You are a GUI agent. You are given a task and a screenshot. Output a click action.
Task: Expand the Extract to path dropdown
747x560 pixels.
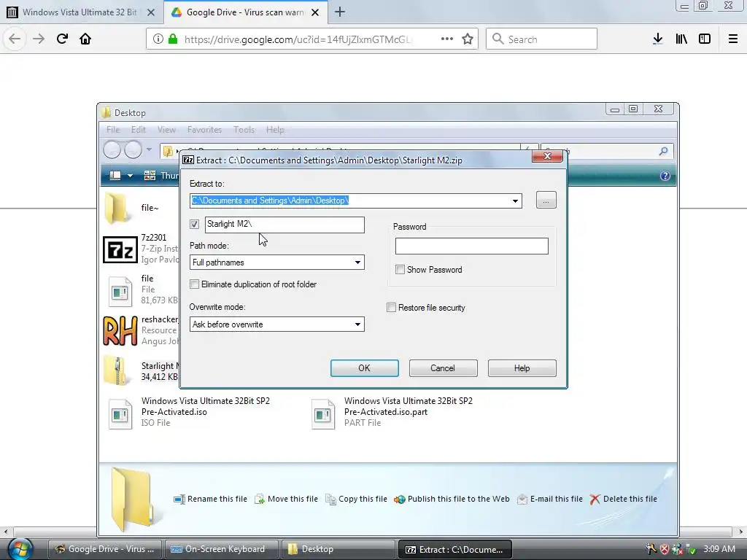click(515, 201)
